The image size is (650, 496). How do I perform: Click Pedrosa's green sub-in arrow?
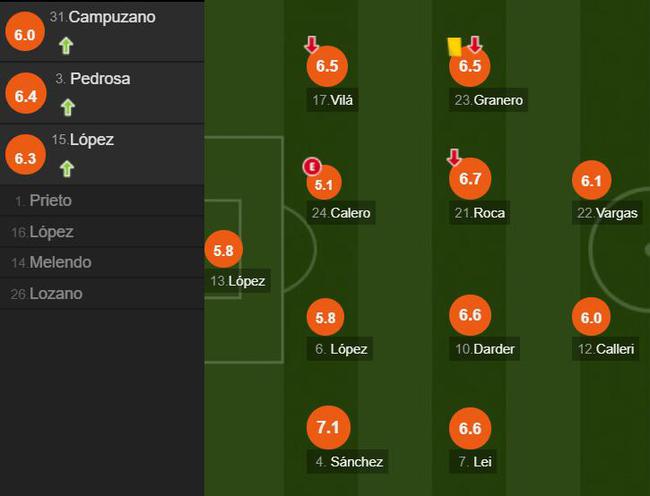pos(67,106)
